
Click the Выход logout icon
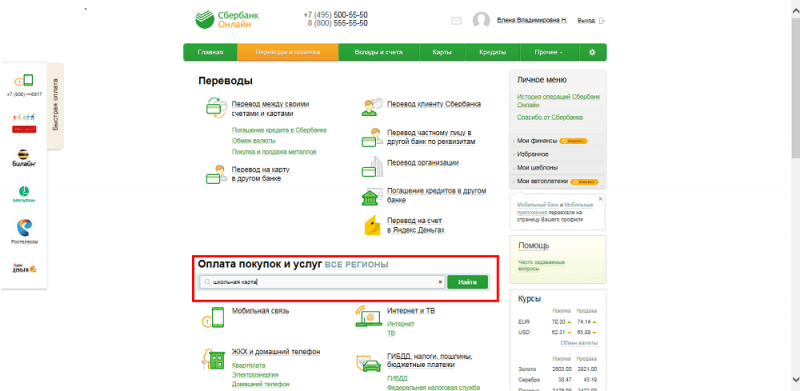[x=602, y=21]
